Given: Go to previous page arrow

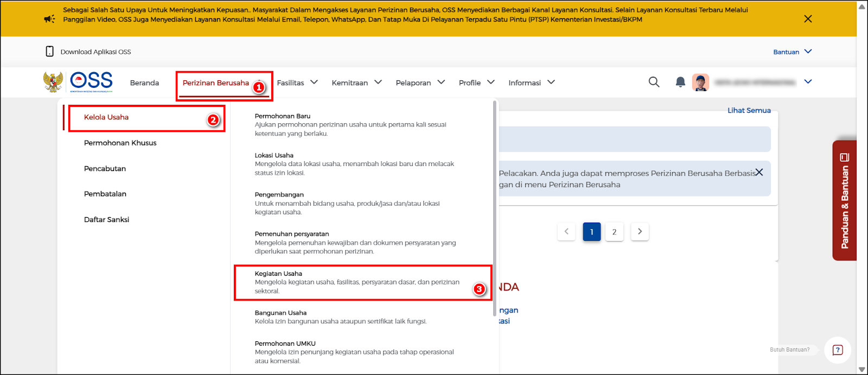Looking at the screenshot, I should tap(566, 232).
